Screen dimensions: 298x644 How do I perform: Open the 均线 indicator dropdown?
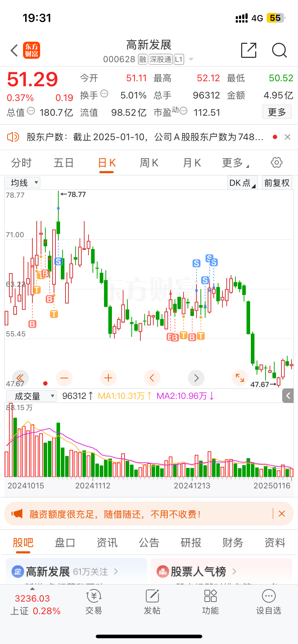pos(22,183)
